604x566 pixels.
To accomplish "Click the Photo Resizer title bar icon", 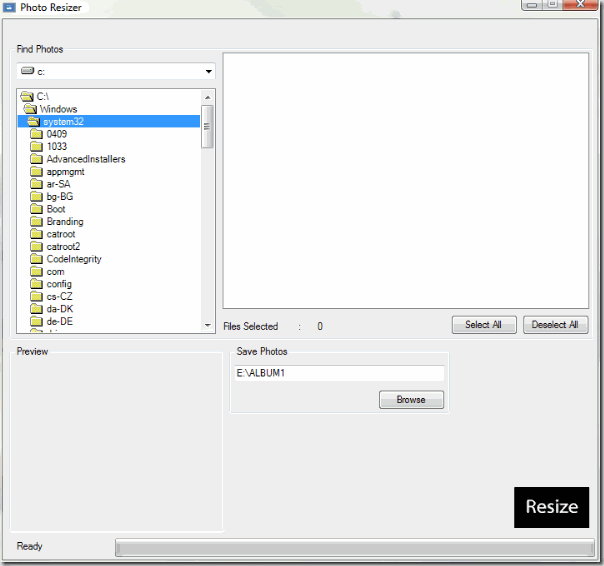I will pos(9,7).
